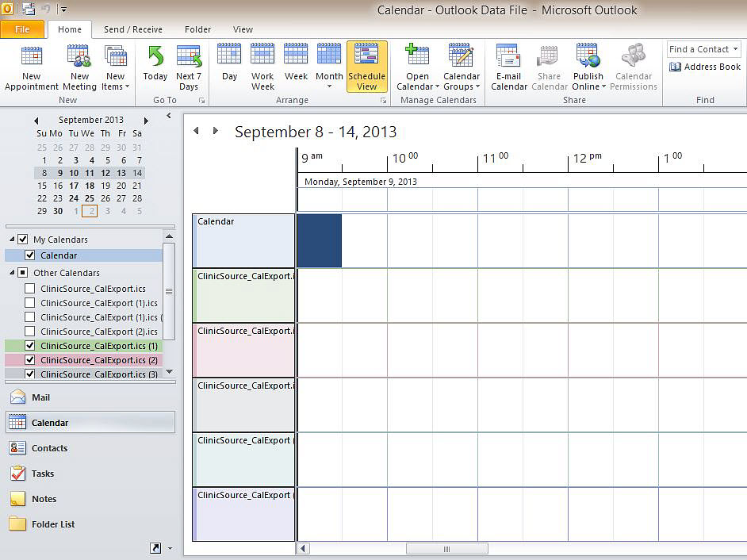This screenshot has height=560, width=747.
Task: Select September 30 in mini calendar
Action: coord(58,211)
